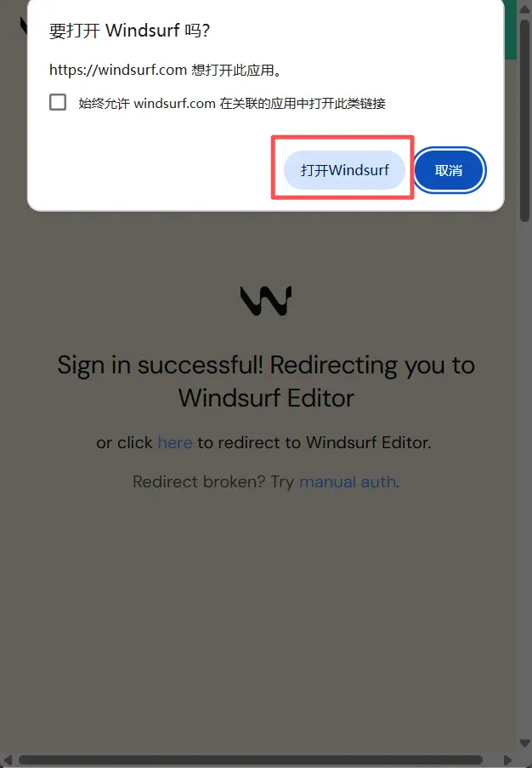The image size is (532, 768).
Task: Click the horizontal scrollbar left arrow
Action: point(8,760)
